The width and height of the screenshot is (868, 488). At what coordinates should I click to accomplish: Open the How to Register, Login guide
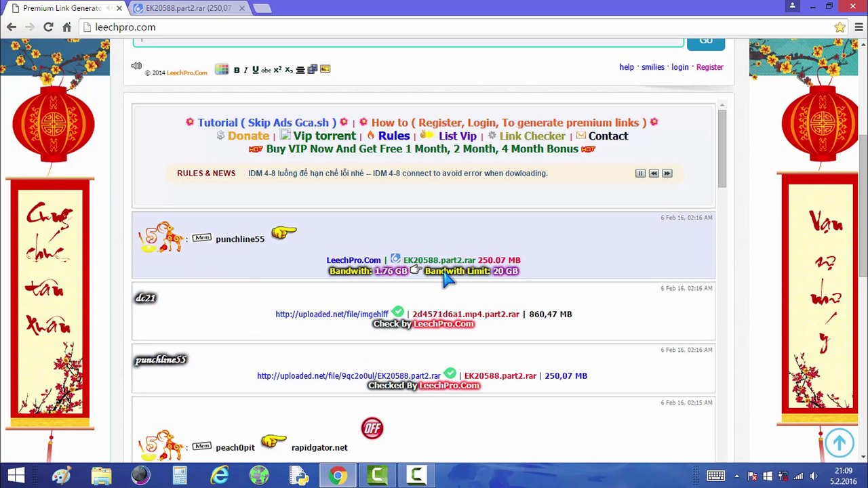tap(509, 123)
